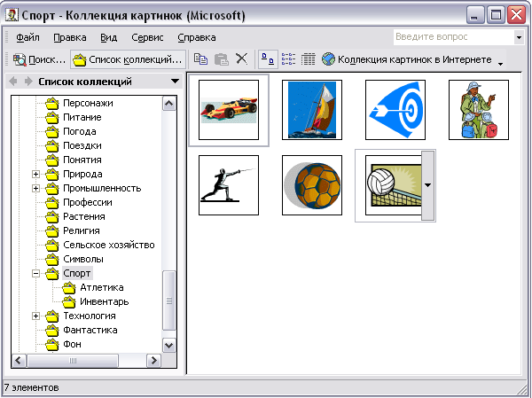This screenshot has width=532, height=398.
Task: Switch to Thumbnails view icon
Action: (x=268, y=59)
